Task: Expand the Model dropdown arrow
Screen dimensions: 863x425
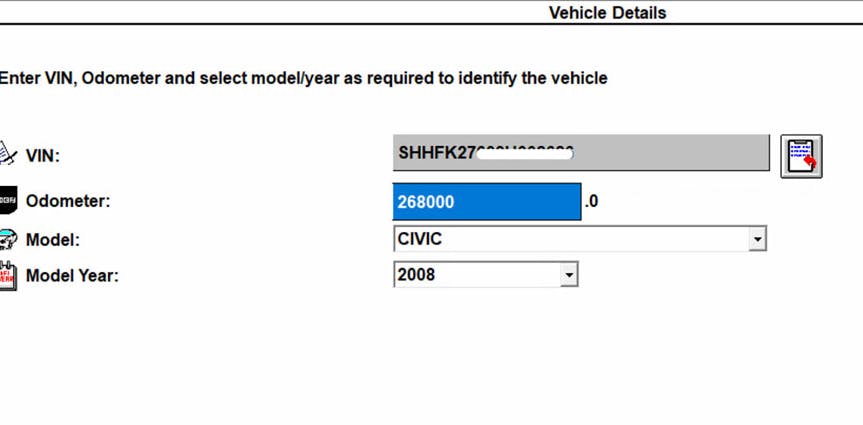Action: [757, 239]
